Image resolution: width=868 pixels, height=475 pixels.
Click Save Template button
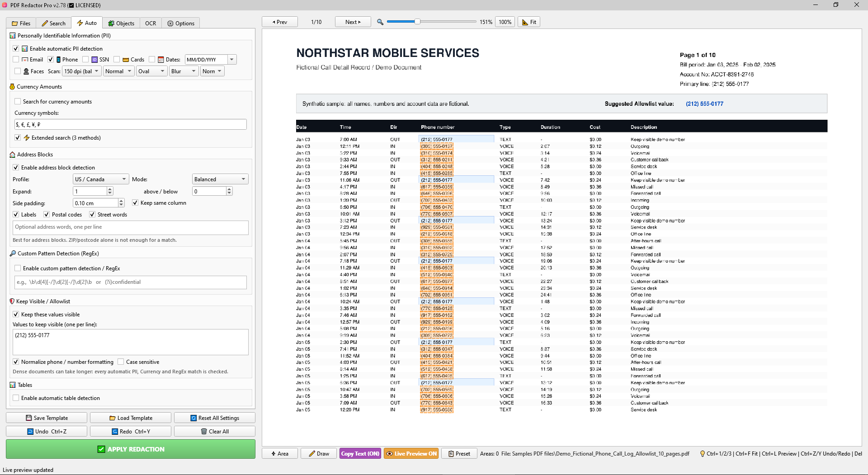click(x=47, y=418)
